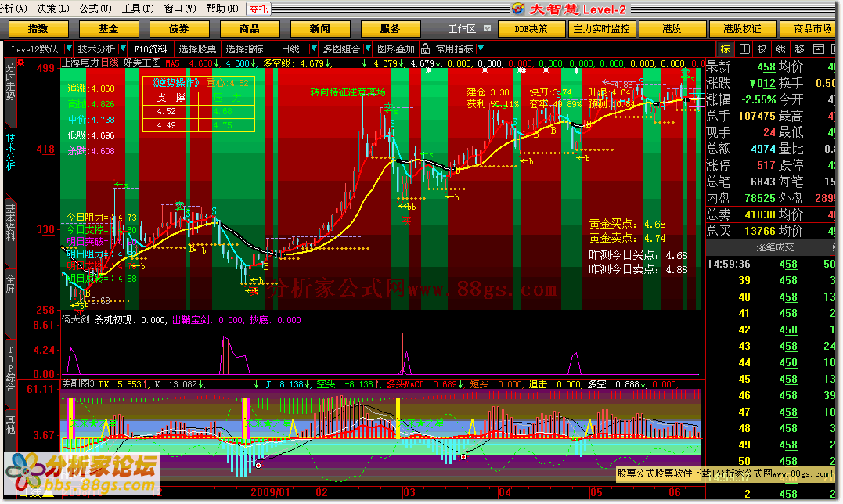The image size is (843, 504).
Task: Open the 公式(U) menu
Action: click(95, 9)
